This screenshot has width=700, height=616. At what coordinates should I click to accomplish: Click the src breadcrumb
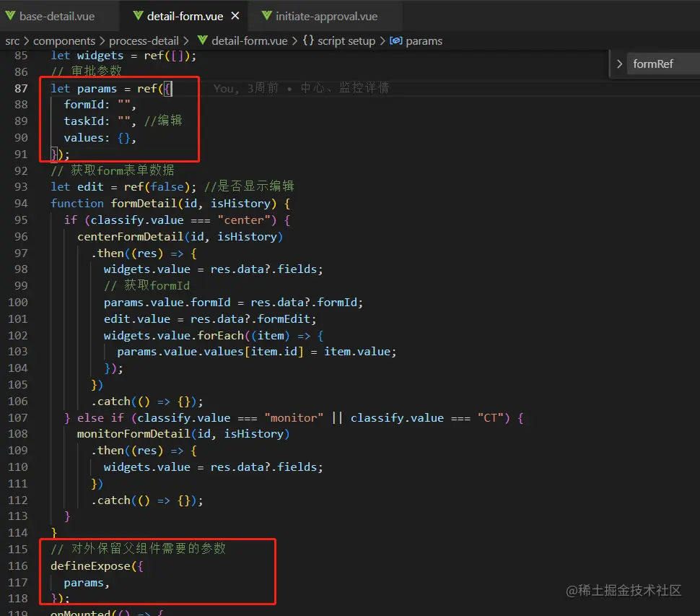12,41
